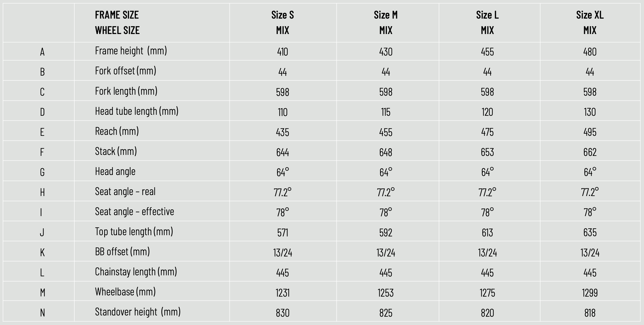The height and width of the screenshot is (325, 644).
Task: Click the Size M column header
Action: (386, 15)
